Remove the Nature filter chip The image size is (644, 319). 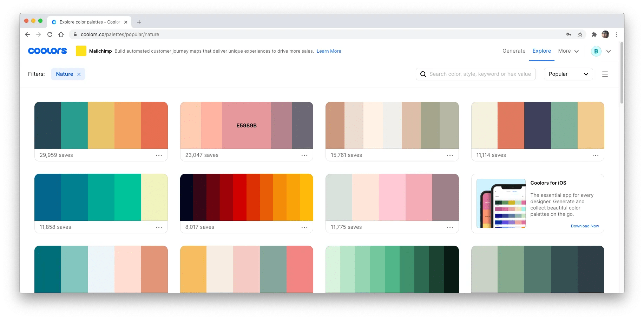(x=79, y=74)
